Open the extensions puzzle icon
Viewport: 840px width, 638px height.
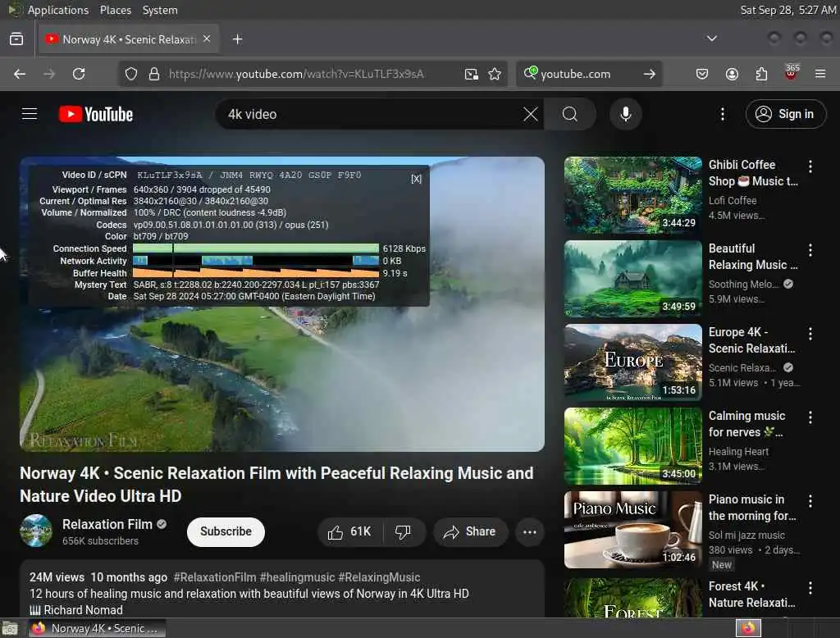[x=761, y=74]
